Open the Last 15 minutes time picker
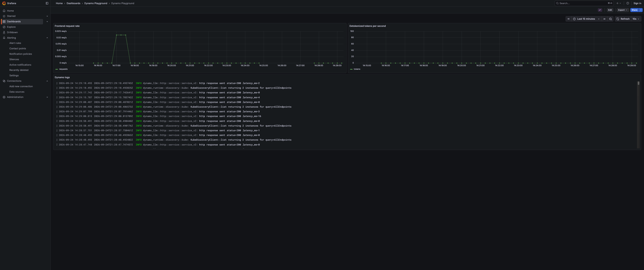This screenshot has height=270, width=644. [x=586, y=19]
